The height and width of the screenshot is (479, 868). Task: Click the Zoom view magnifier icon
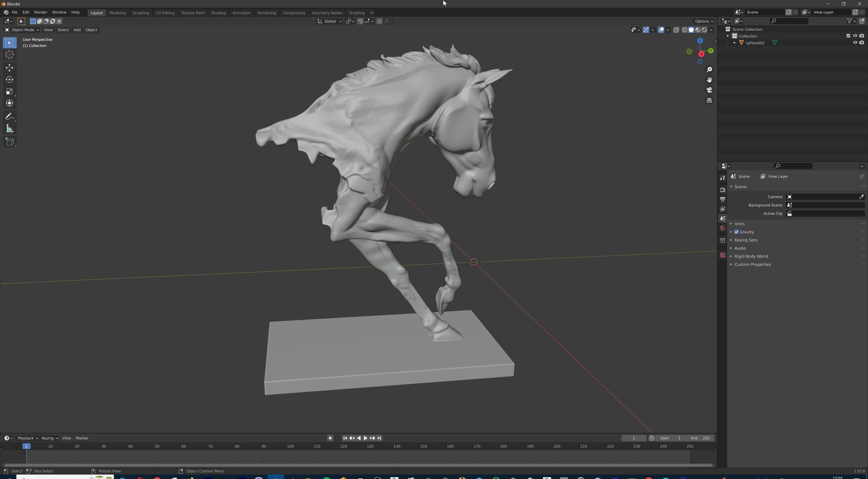709,69
